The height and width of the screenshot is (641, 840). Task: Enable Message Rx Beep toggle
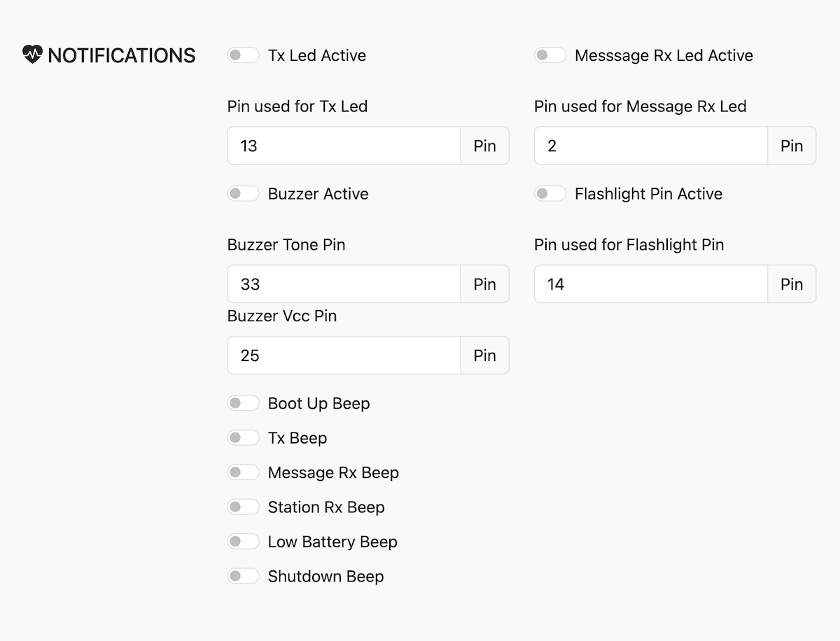tap(243, 472)
